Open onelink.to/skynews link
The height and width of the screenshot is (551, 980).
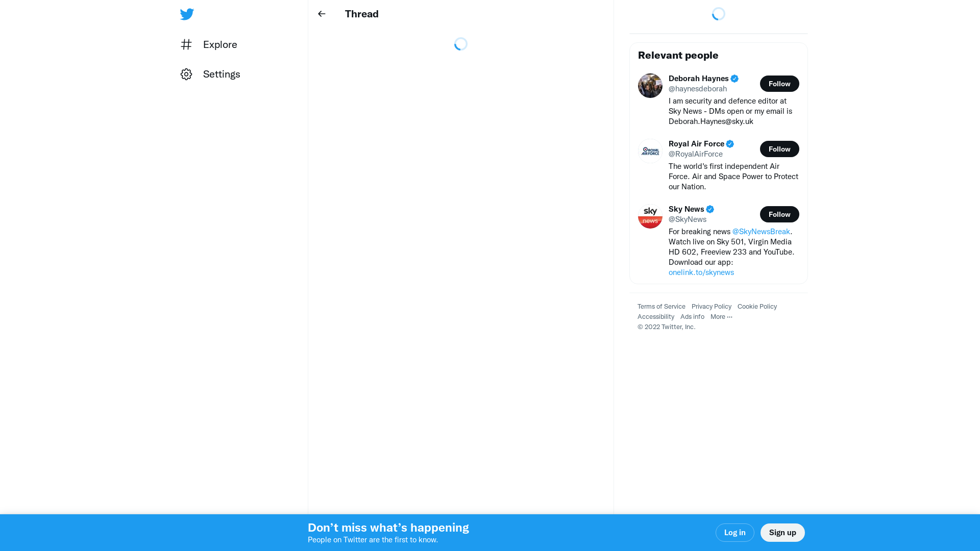click(x=701, y=272)
